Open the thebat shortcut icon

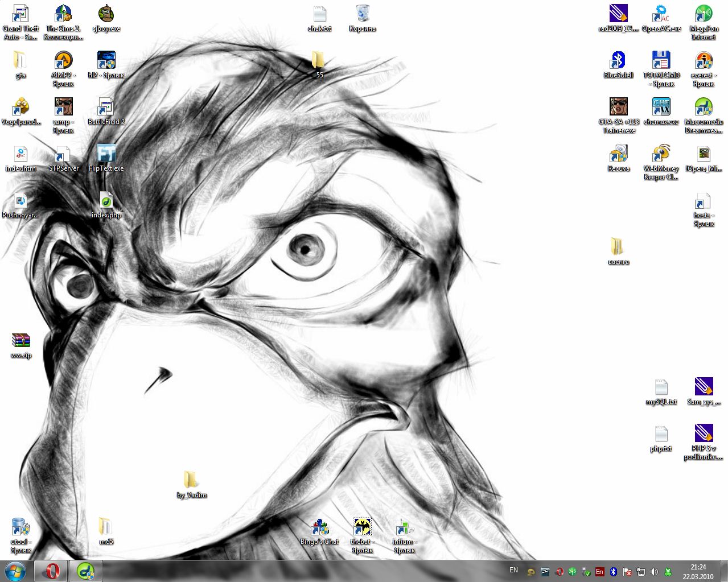pyautogui.click(x=362, y=527)
